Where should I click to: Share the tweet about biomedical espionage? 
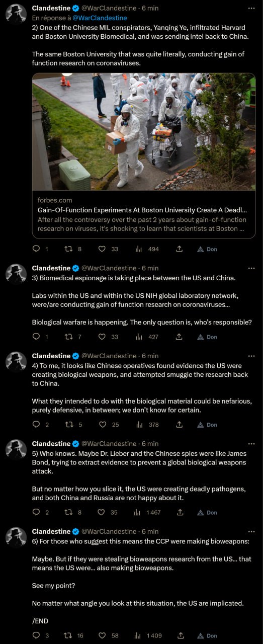click(179, 337)
